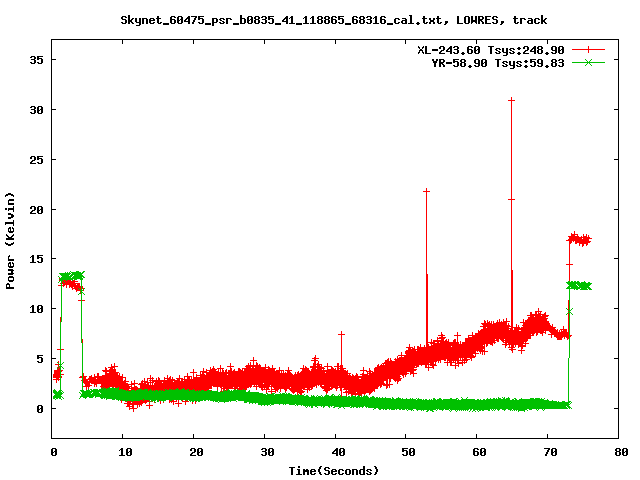Click the x-axis tick label 60

point(480,452)
